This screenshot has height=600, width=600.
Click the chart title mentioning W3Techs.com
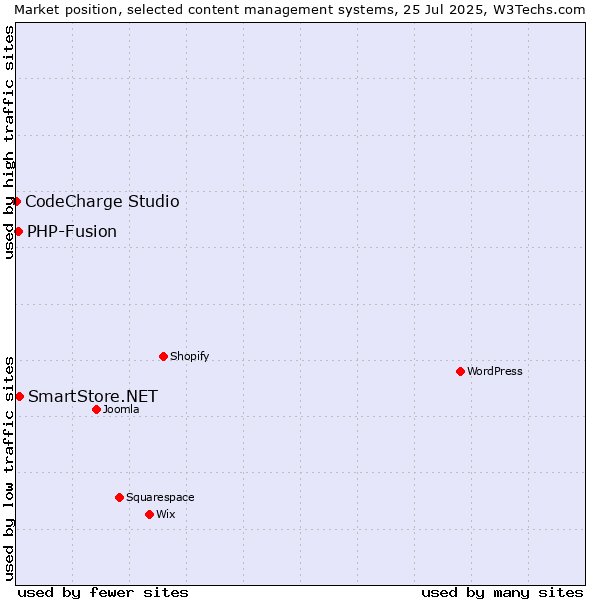point(300,10)
